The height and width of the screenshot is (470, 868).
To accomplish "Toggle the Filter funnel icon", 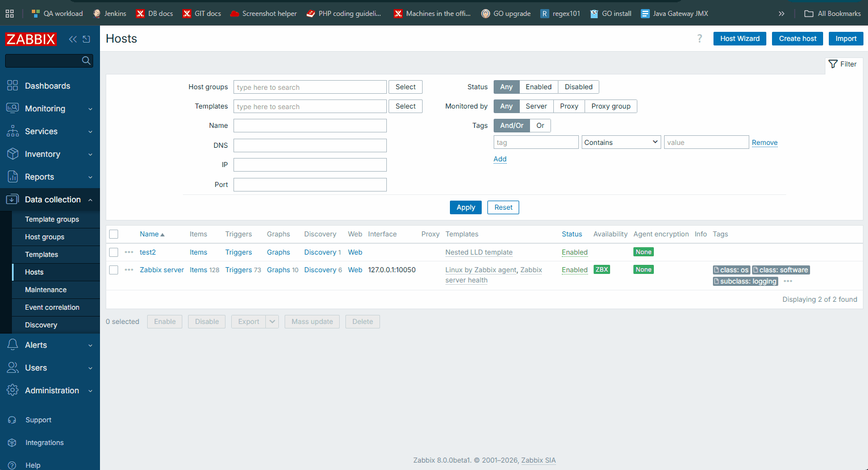I will click(x=833, y=64).
